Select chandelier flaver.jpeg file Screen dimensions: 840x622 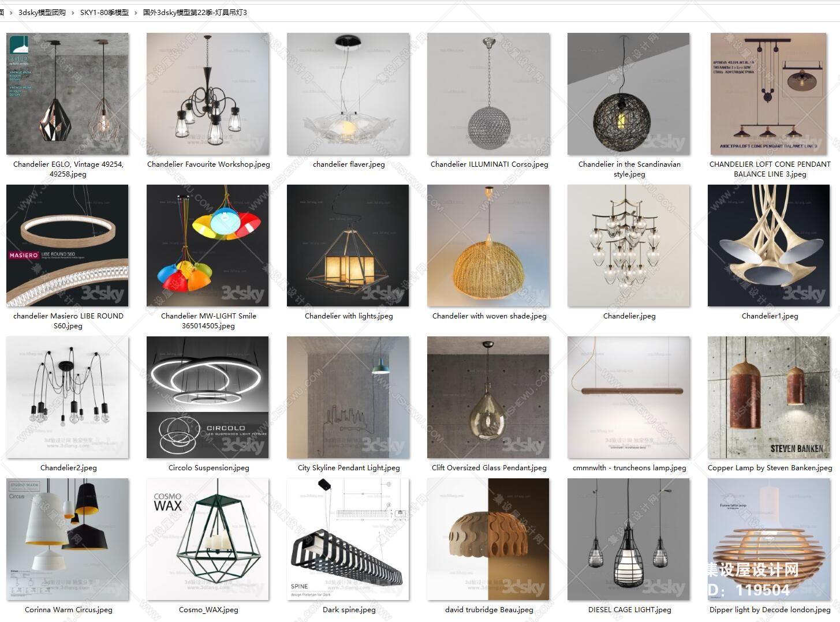point(348,94)
